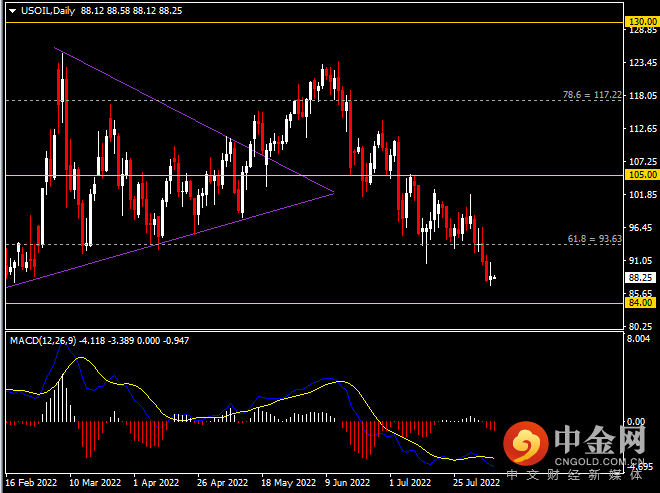Select the 18 May 2022 date label
This screenshot has height=493, width=660.
[x=288, y=482]
